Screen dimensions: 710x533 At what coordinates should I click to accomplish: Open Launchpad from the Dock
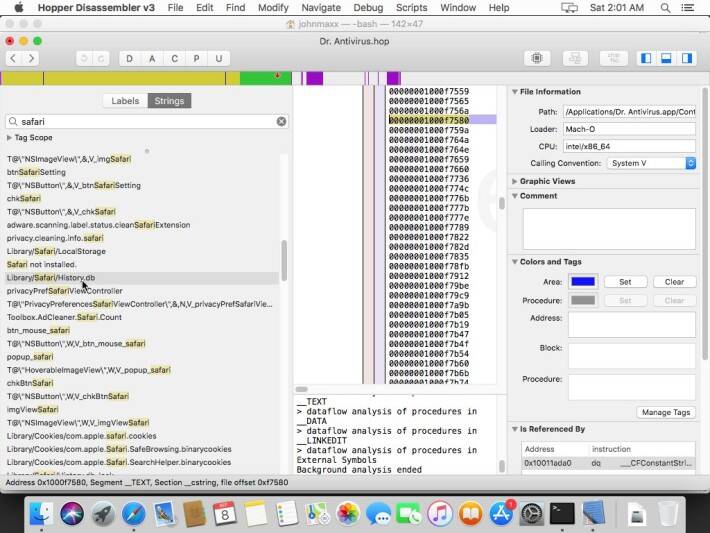[102, 514]
